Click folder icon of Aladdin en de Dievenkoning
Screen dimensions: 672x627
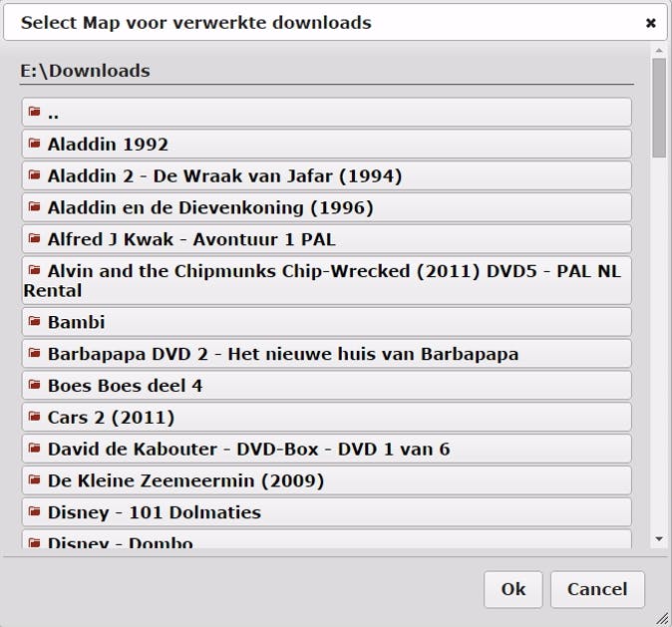point(34,206)
